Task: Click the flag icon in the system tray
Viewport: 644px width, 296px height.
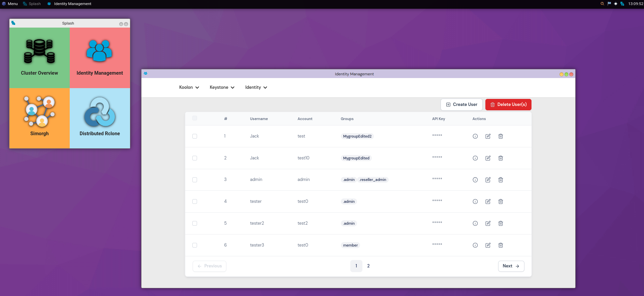Action: click(x=609, y=4)
